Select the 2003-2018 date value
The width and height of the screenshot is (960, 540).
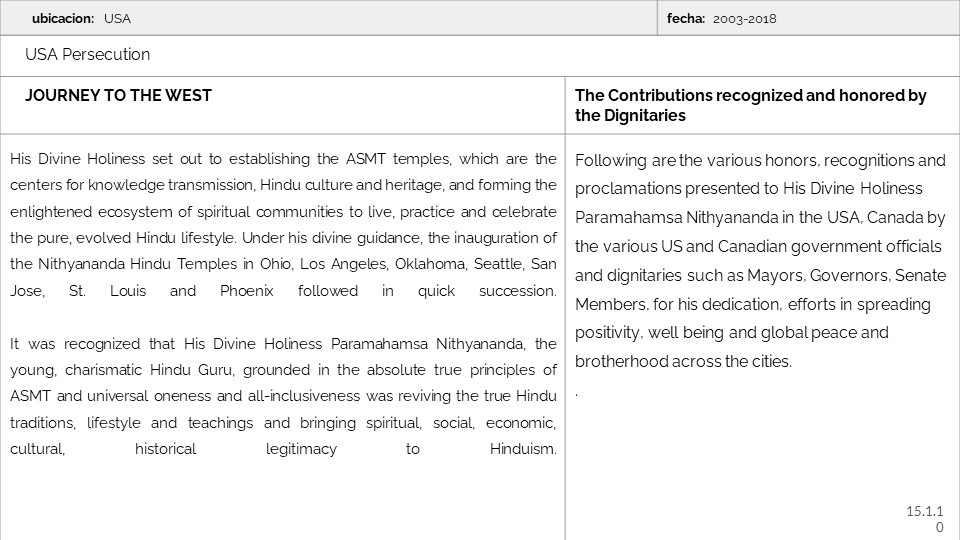(745, 18)
